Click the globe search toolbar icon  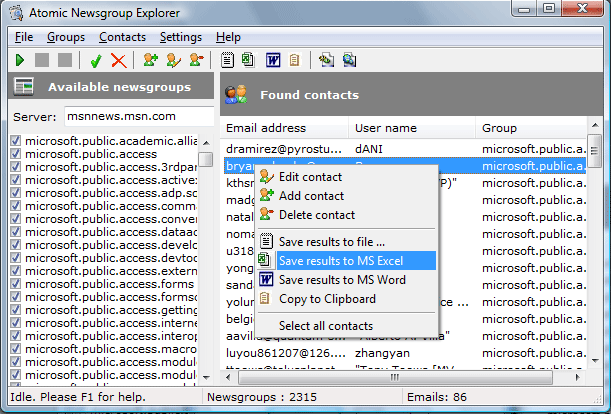[350, 60]
